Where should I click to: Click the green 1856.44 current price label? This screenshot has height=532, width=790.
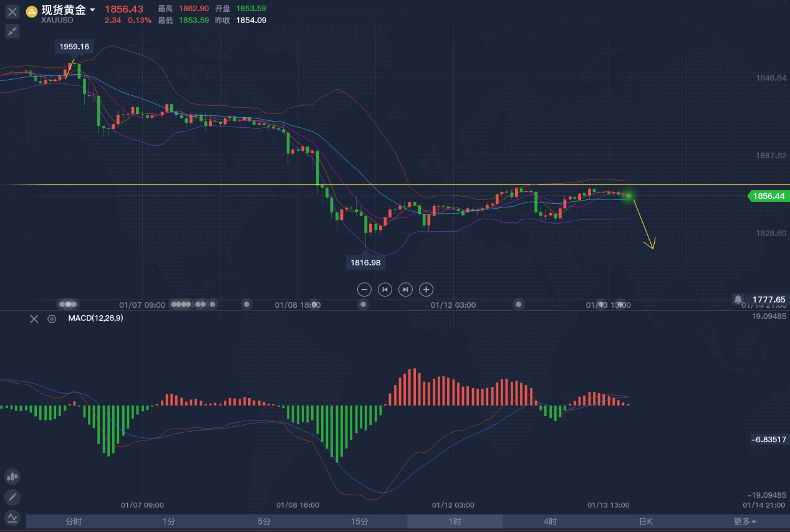[768, 196]
